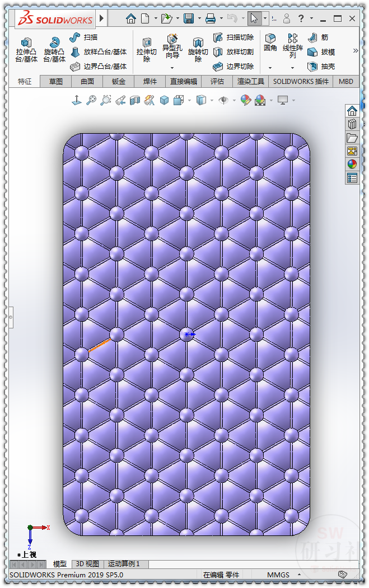
Task: Select the Shell (抽壳) tool
Action: pos(321,67)
